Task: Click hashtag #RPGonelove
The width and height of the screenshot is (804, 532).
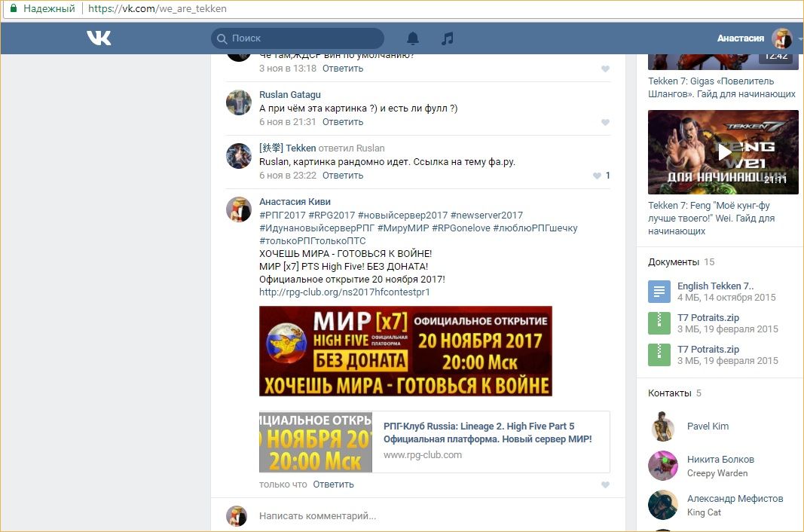Action: coord(461,228)
